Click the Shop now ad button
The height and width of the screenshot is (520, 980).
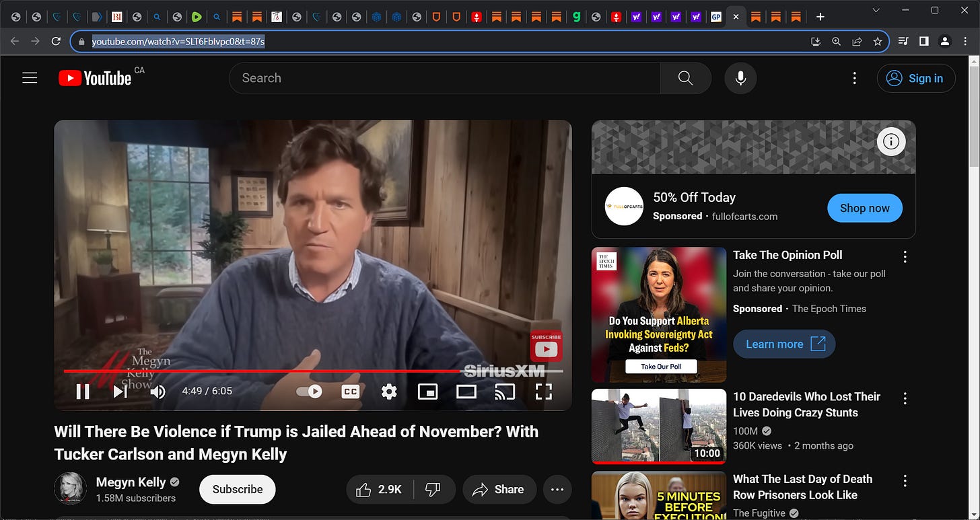click(865, 209)
